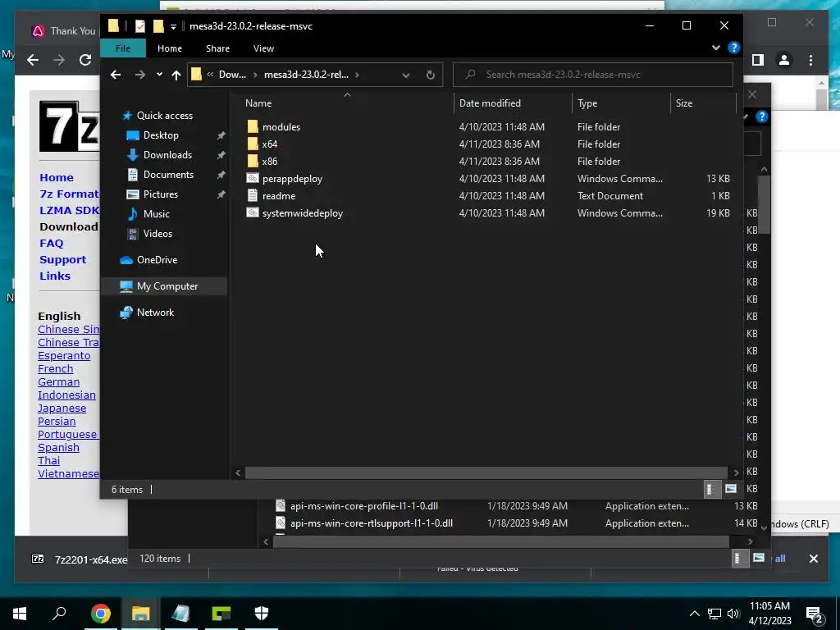Go back in File Explorer
The height and width of the screenshot is (630, 840).
116,75
